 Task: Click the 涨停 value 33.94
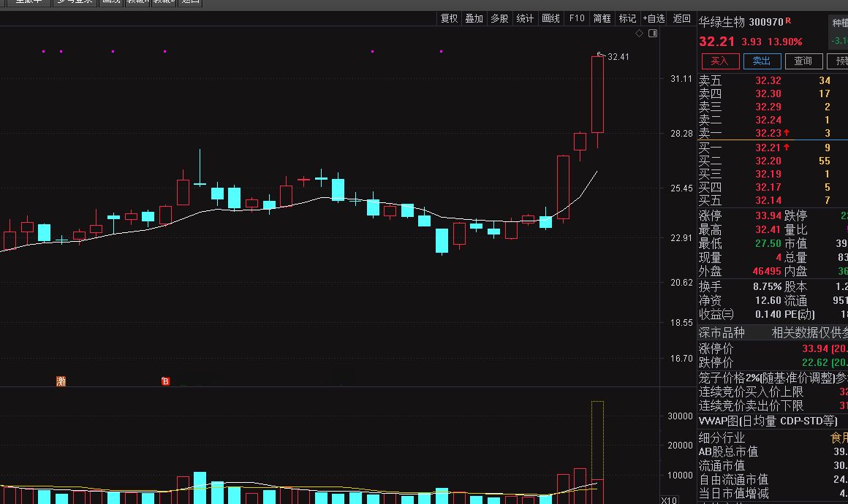(x=768, y=216)
